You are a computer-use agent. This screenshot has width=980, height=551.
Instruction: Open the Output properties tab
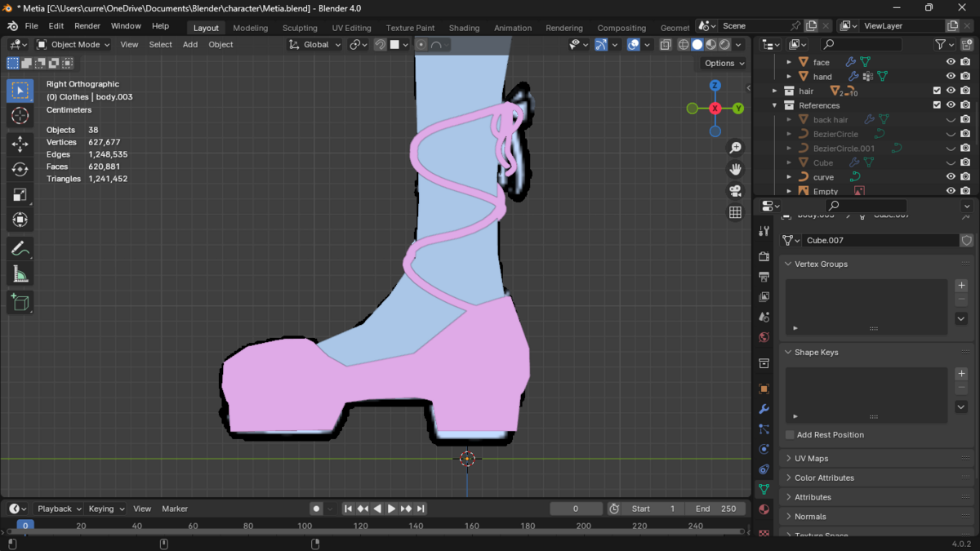pos(764,277)
